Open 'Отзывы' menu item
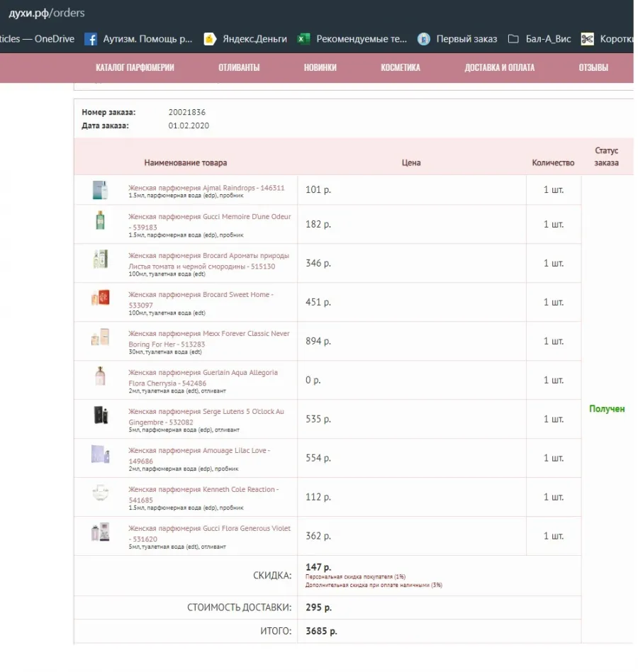The height and width of the screenshot is (672, 638). point(593,67)
